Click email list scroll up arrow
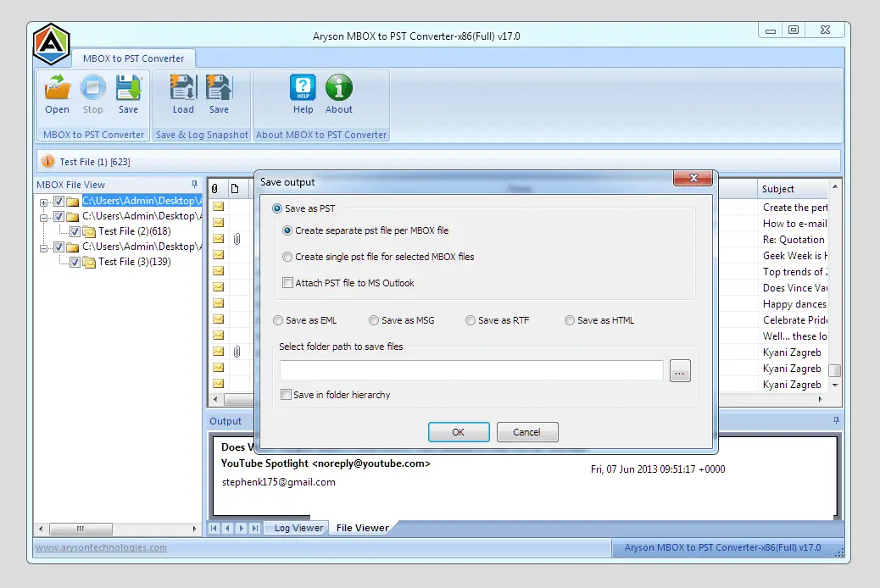The width and height of the screenshot is (880, 588). (835, 186)
